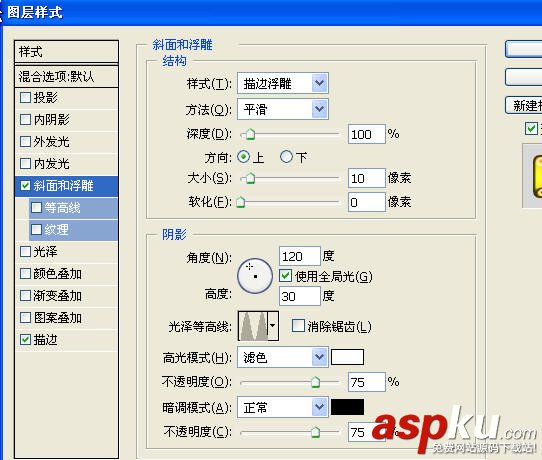Viewport: 542px width, 460px height.
Task: Enable the 纹理 texture checkbox
Action: (36, 229)
